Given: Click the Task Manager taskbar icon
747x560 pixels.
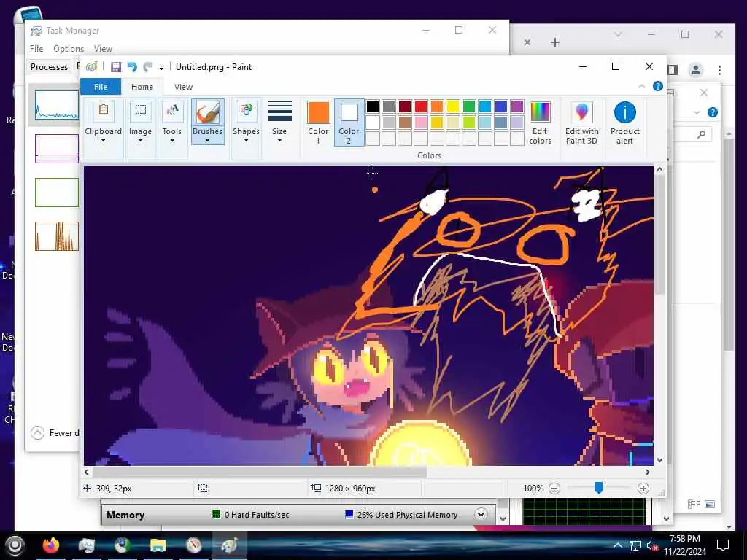Looking at the screenshot, I should click(x=86, y=545).
